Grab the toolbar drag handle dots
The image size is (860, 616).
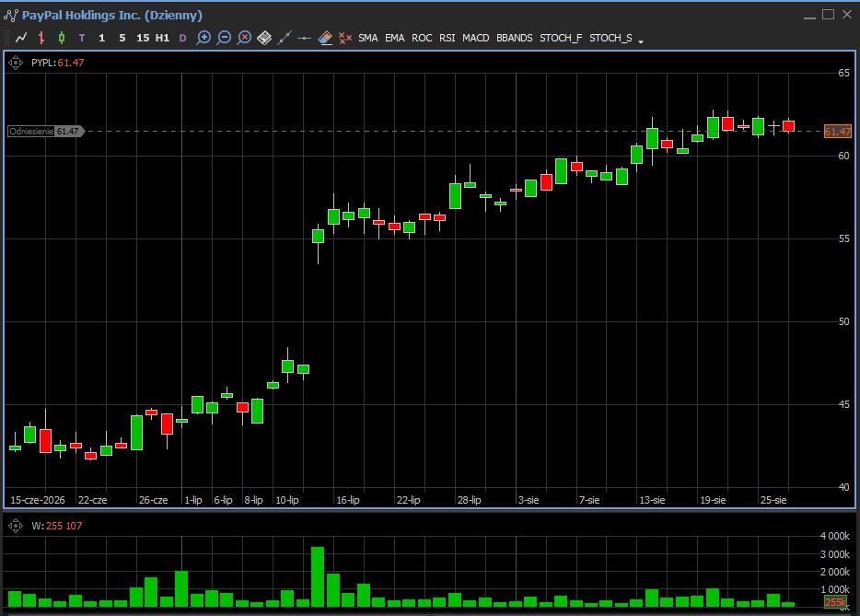6,38
